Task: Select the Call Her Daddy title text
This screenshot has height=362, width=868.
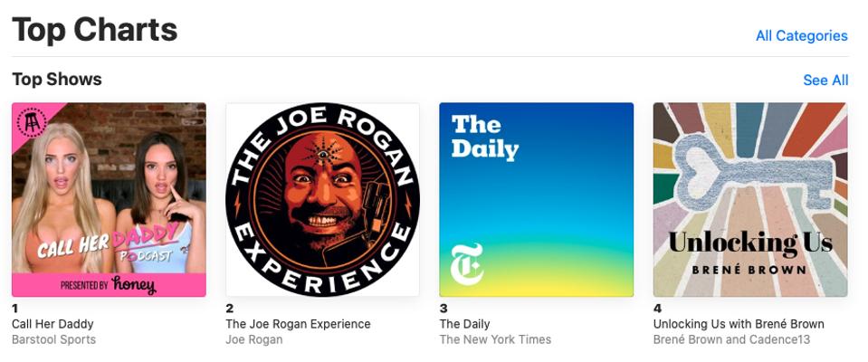Action: tap(52, 324)
